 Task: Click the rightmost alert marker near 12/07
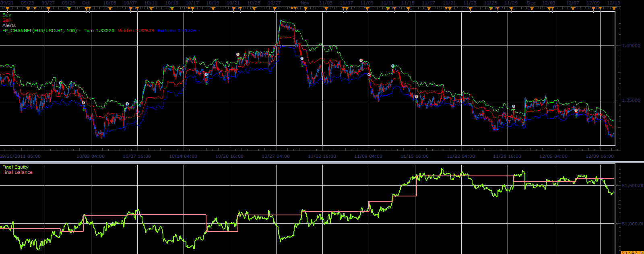(x=576, y=110)
